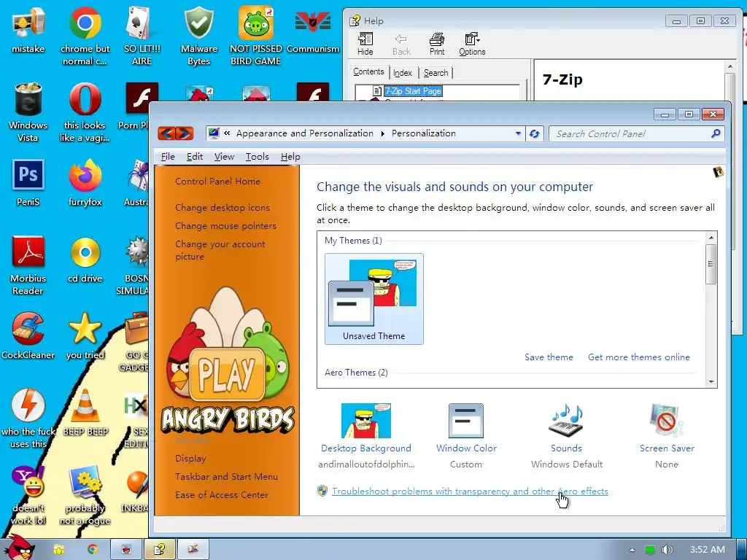Select '7-Zip Start Page' tree item
Image resolution: width=747 pixels, height=560 pixels.
tap(413, 91)
